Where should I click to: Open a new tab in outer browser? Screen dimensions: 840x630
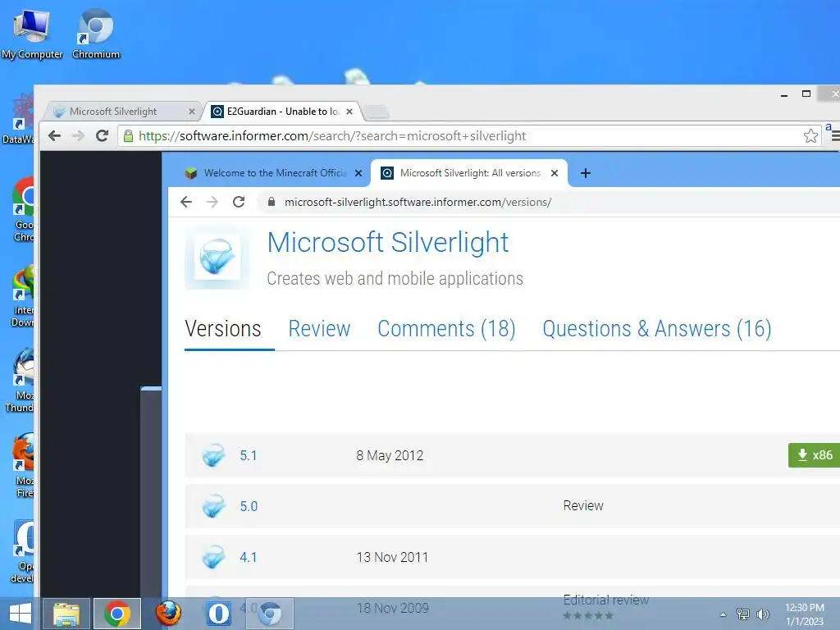[377, 112]
